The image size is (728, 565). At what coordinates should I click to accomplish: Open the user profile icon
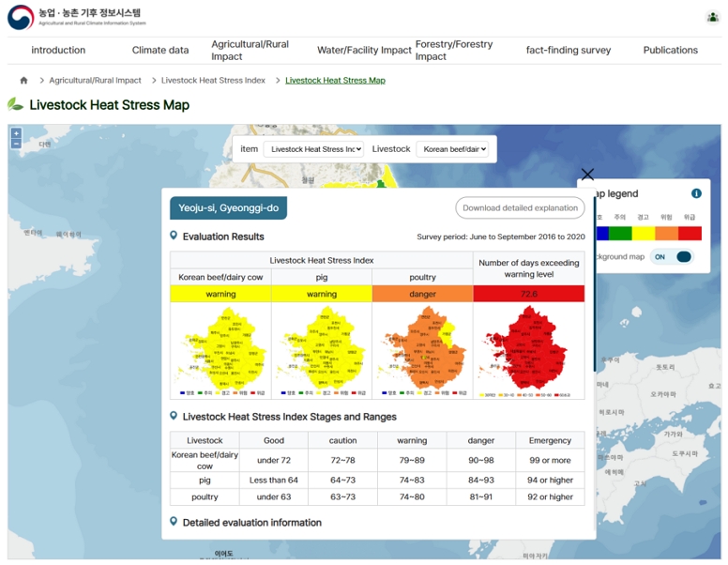pos(712,17)
